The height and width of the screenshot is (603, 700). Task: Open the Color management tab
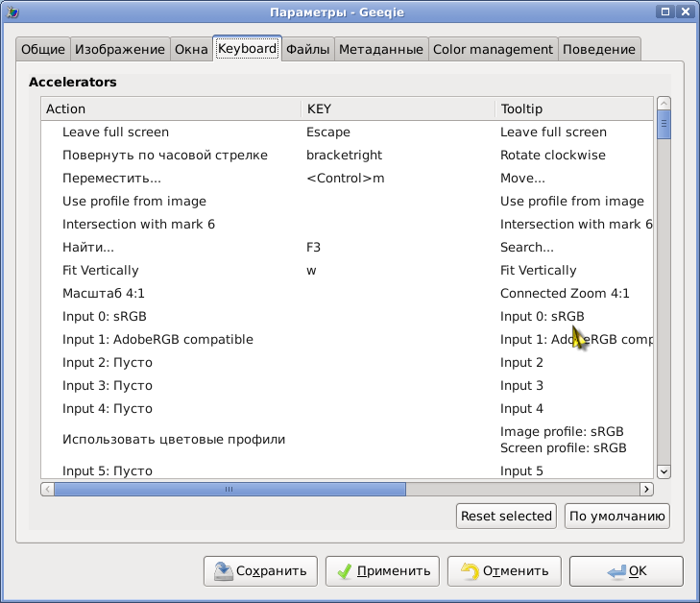click(x=493, y=49)
